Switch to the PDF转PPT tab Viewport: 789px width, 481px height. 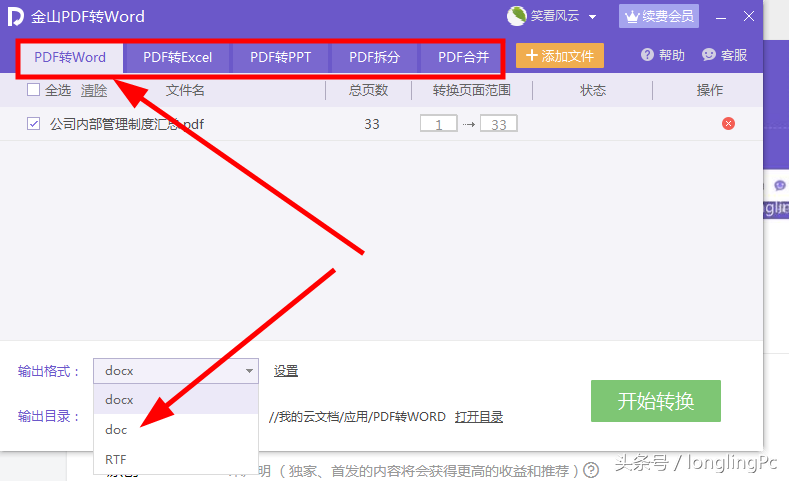280,57
